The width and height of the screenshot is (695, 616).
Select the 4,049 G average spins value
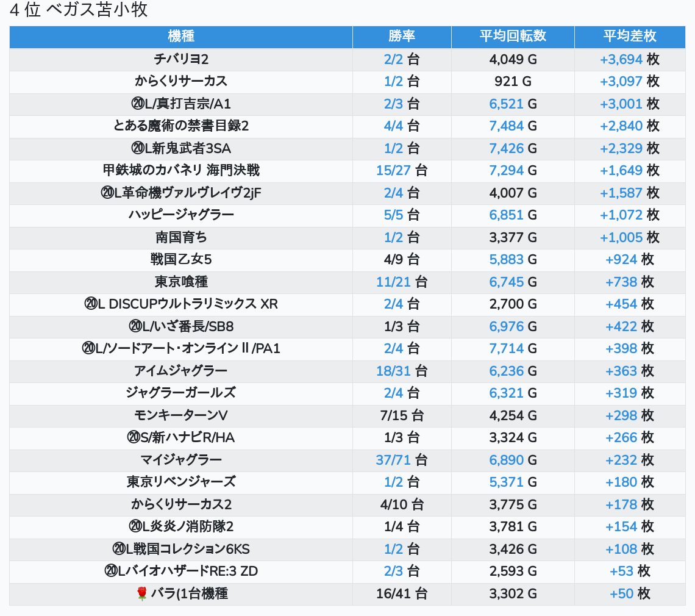tap(513, 59)
